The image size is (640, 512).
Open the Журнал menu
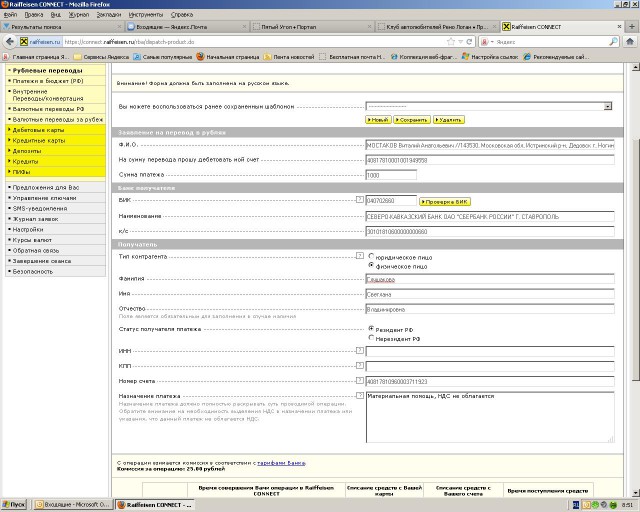pos(79,15)
